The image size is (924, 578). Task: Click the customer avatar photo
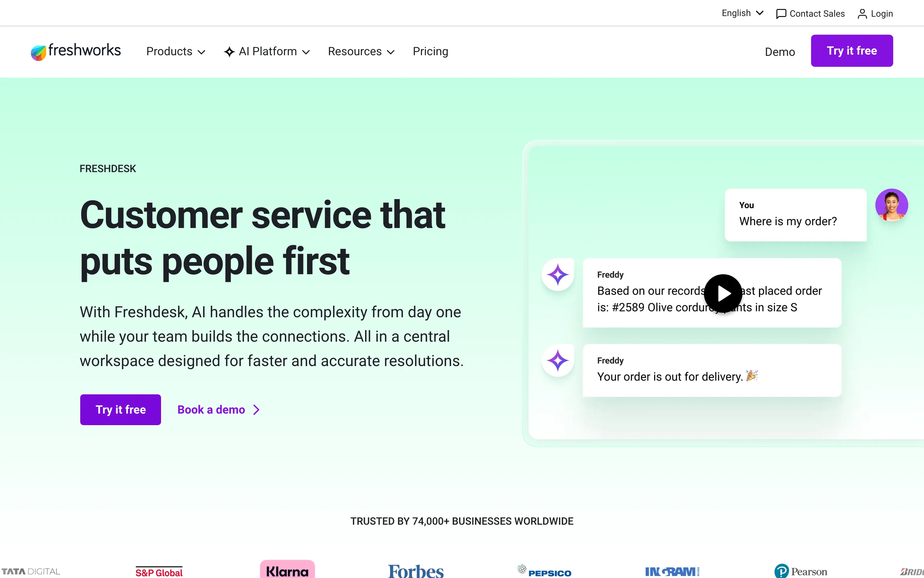892,205
